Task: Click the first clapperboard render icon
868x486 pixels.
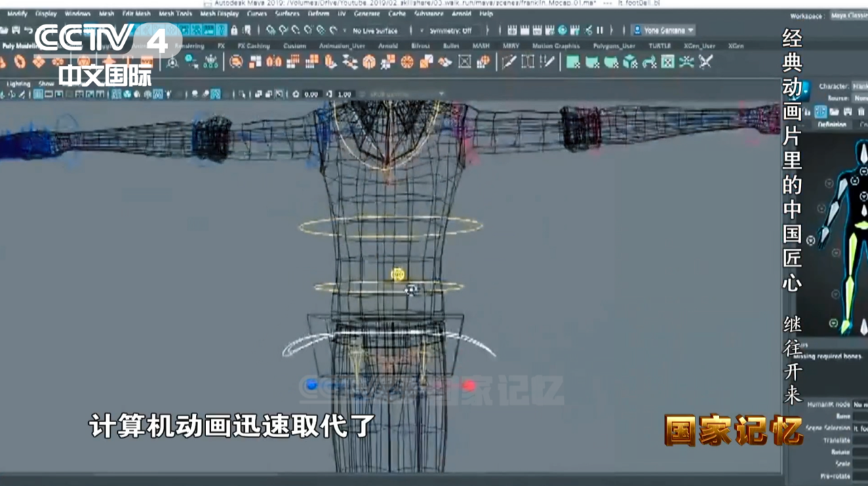Action: tap(512, 31)
